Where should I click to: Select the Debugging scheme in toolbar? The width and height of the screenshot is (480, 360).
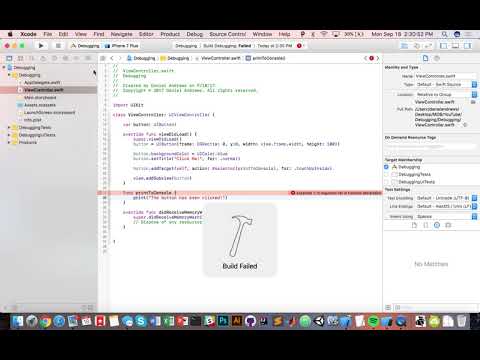click(85, 46)
